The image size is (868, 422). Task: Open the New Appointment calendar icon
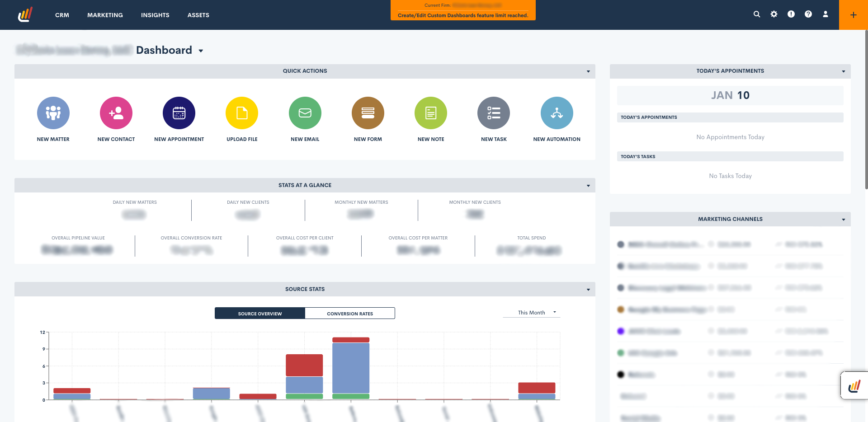[x=179, y=113]
